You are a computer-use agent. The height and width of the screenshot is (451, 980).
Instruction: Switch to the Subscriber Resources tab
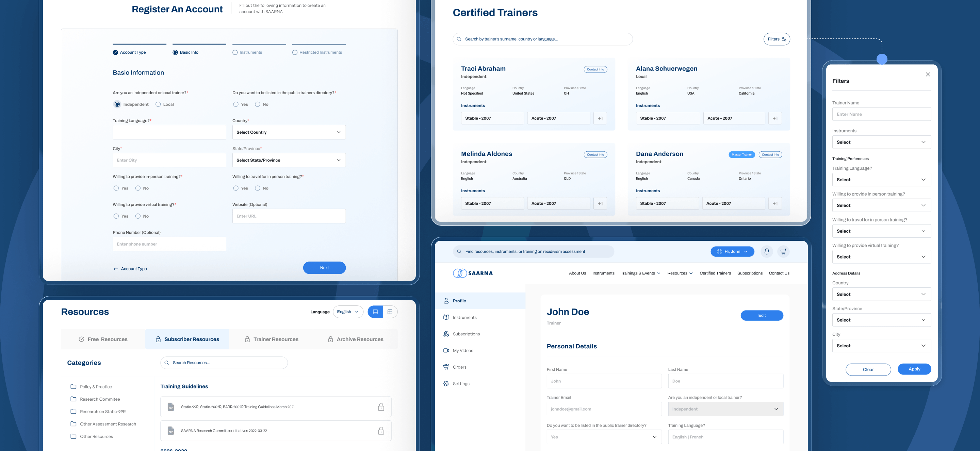[x=187, y=339]
